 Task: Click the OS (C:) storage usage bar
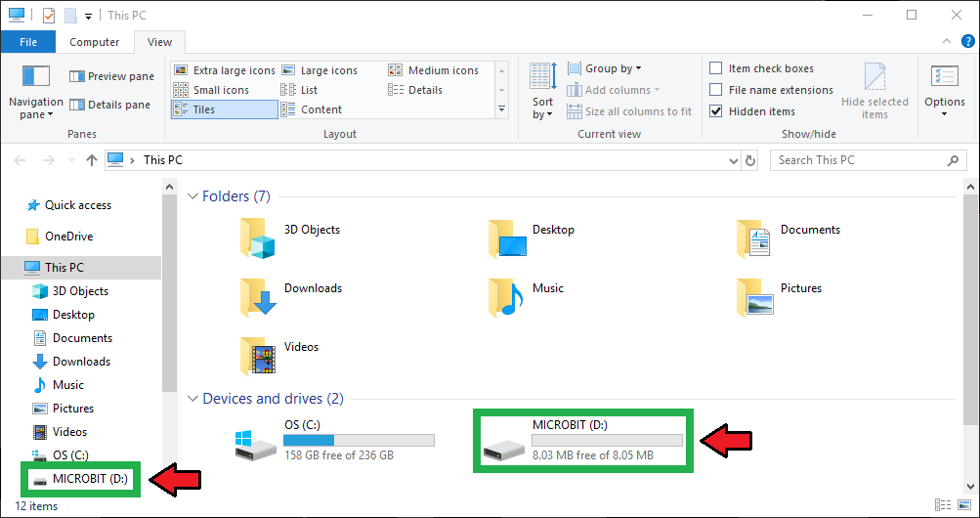[359, 440]
